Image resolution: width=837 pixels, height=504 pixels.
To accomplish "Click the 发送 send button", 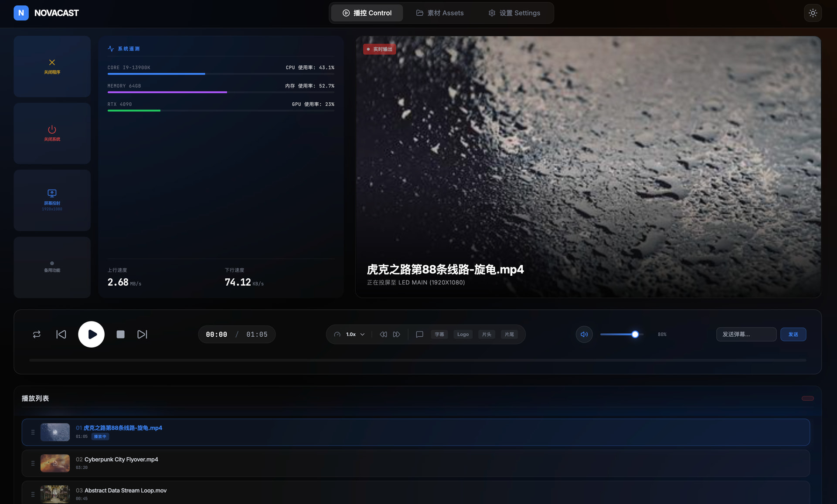I will [793, 334].
